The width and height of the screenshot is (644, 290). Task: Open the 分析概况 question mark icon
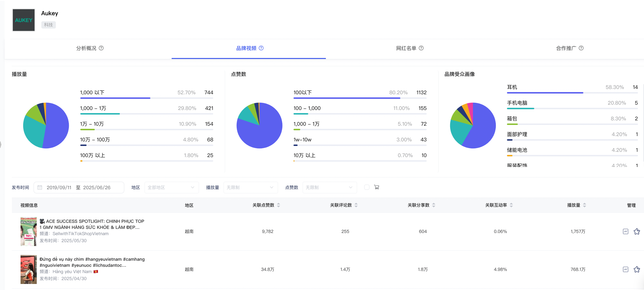coord(102,48)
